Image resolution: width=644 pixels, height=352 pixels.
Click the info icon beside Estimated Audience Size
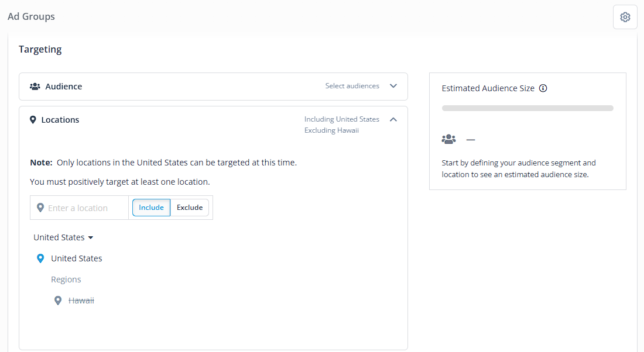pos(543,88)
